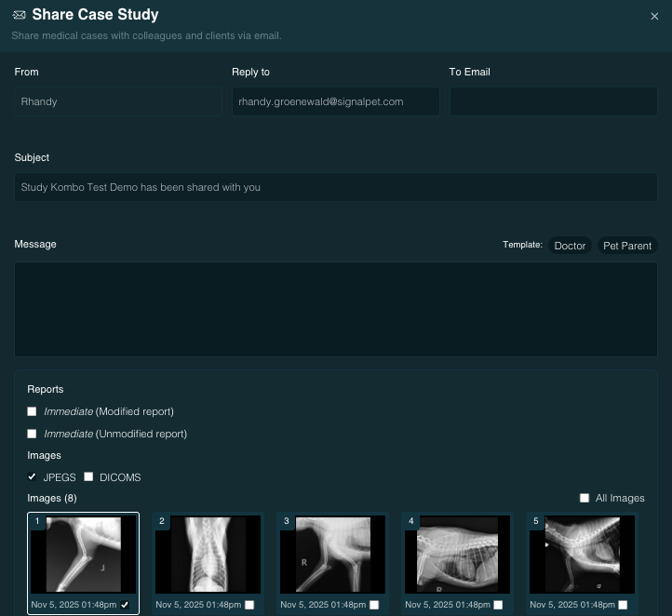Tick the All Images checkbox
Image resolution: width=672 pixels, height=616 pixels.
pyautogui.click(x=585, y=498)
